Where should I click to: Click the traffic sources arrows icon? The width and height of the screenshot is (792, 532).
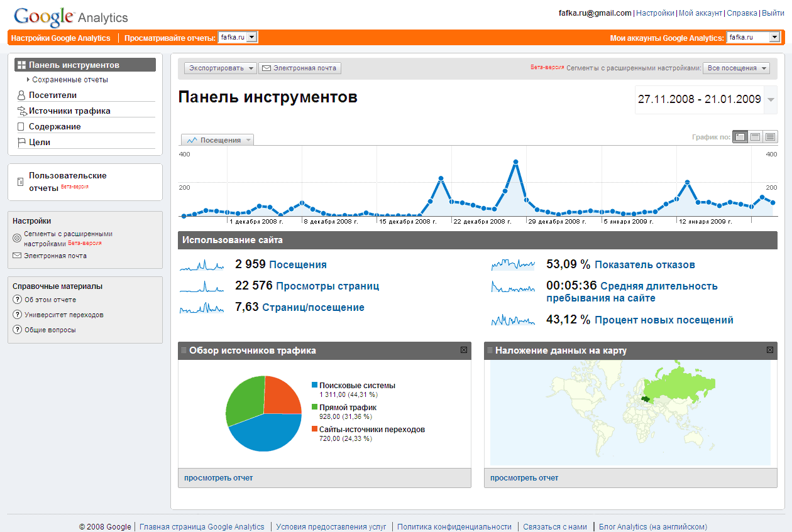click(21, 111)
